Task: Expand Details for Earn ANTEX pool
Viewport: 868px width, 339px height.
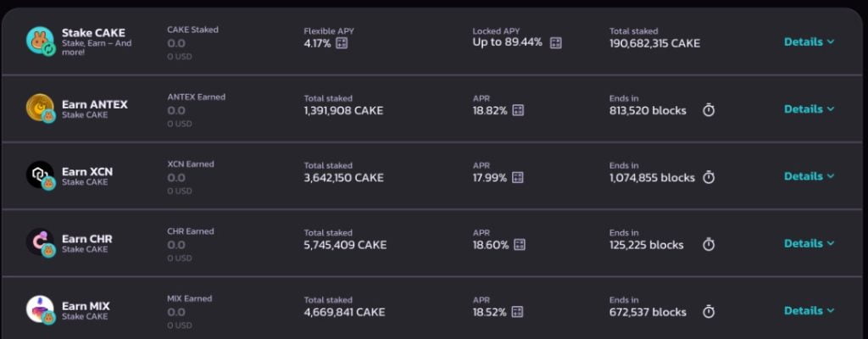Action: coord(809,109)
